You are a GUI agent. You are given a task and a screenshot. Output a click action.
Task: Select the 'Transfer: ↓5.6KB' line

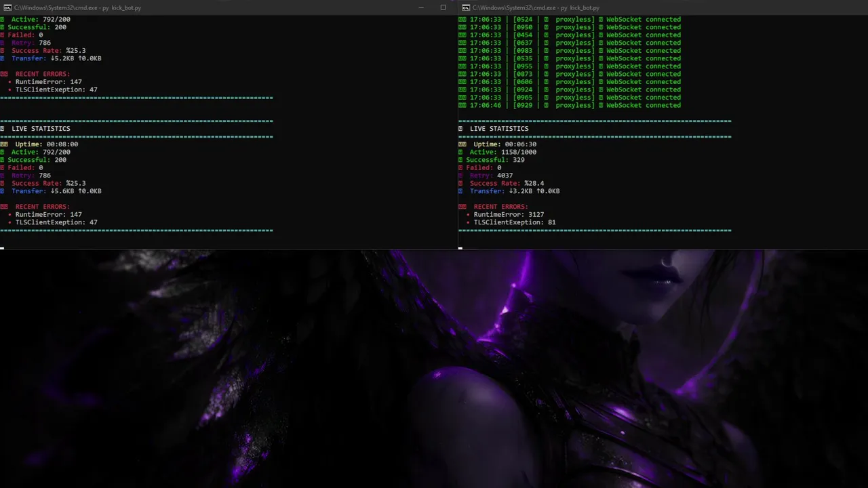pyautogui.click(x=51, y=191)
